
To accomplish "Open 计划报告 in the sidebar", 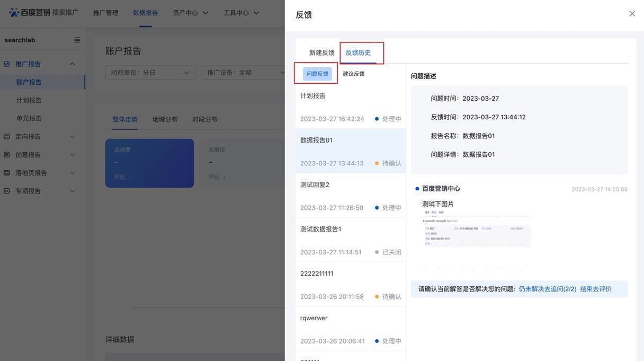I will (29, 100).
